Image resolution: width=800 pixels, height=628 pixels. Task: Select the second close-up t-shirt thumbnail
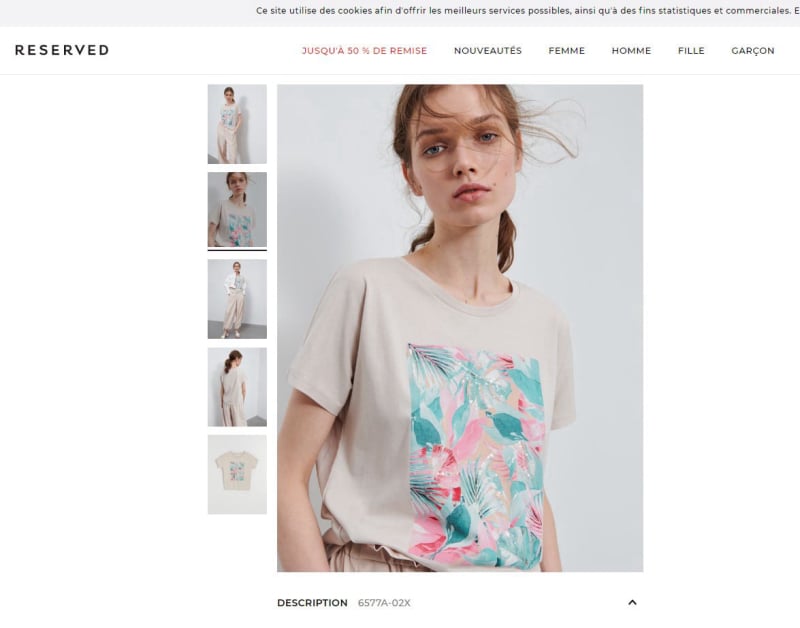tap(237, 210)
